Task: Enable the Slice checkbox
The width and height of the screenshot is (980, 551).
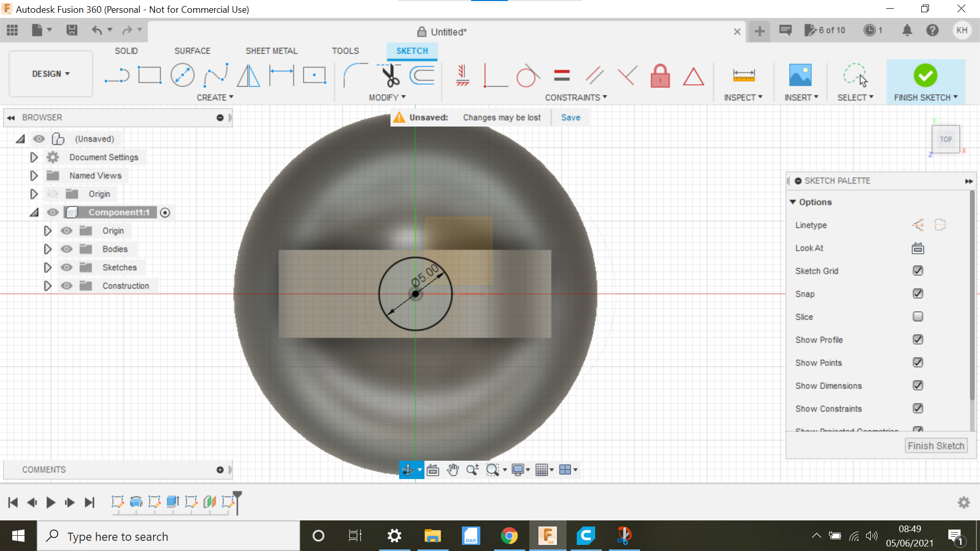Action: point(918,316)
